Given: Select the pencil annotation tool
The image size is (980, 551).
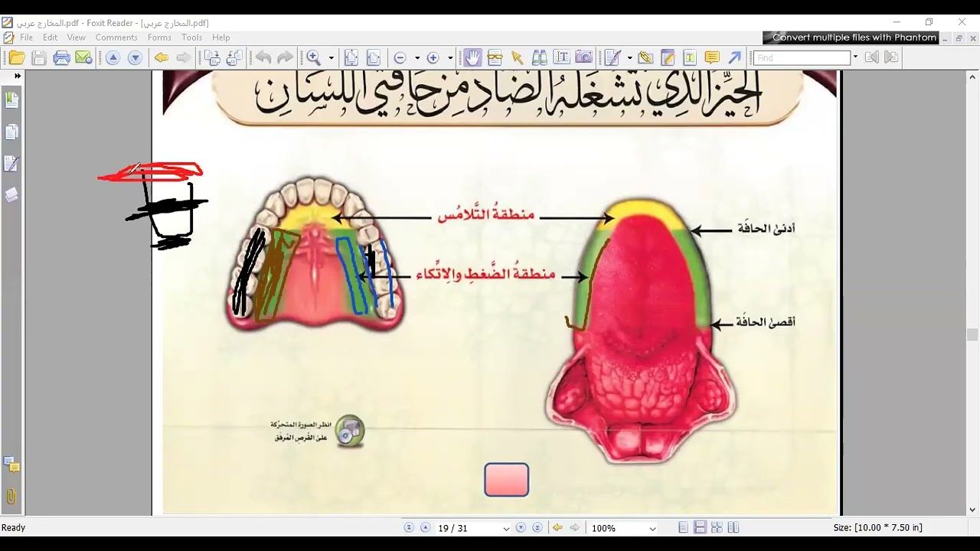Looking at the screenshot, I should coord(612,57).
